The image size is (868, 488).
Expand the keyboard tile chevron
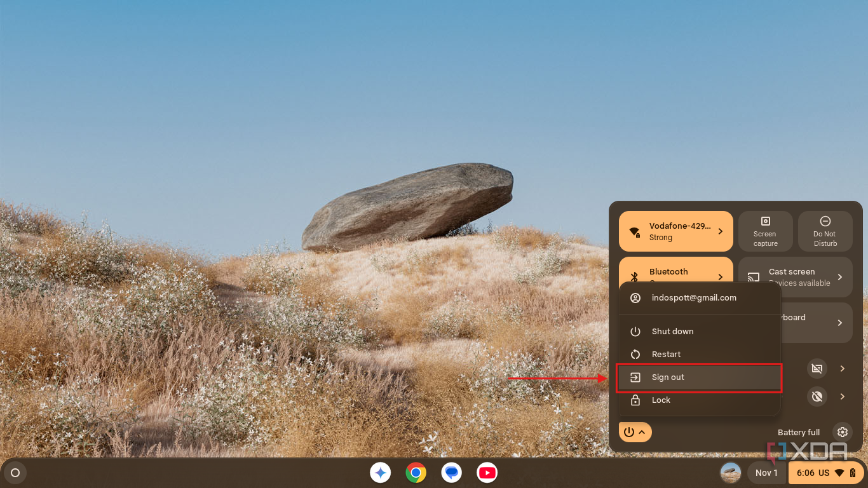(840, 323)
